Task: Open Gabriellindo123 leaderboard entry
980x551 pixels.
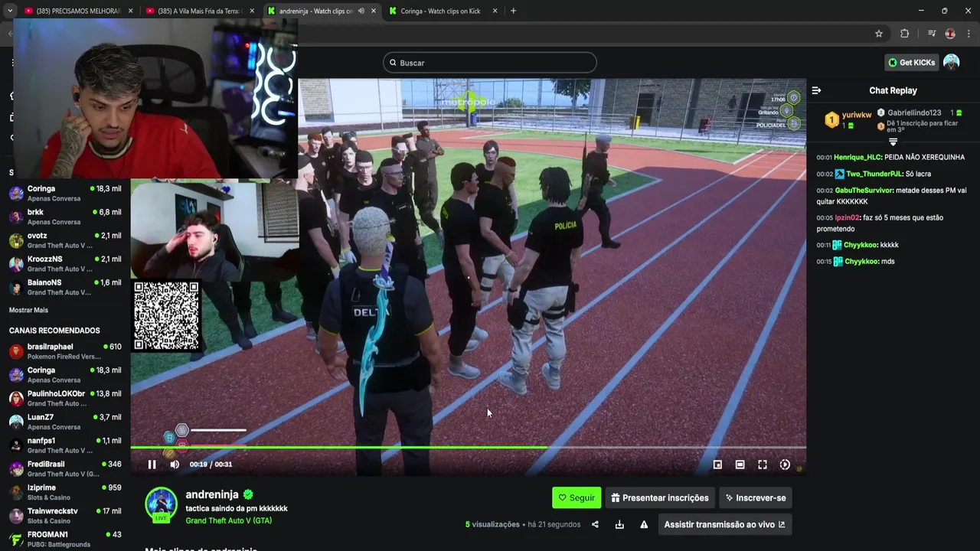Action: coord(919,112)
